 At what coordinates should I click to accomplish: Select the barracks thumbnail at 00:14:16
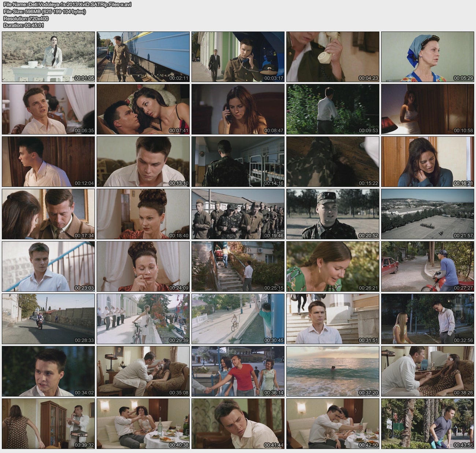tap(238, 162)
